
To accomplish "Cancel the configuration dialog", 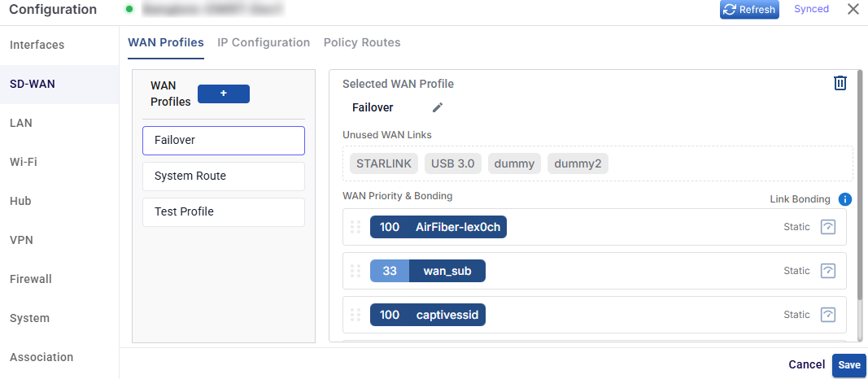I will 806,364.
